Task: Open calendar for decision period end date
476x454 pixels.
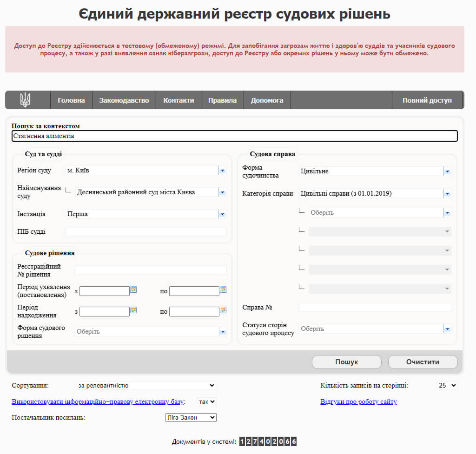Action: (223, 290)
